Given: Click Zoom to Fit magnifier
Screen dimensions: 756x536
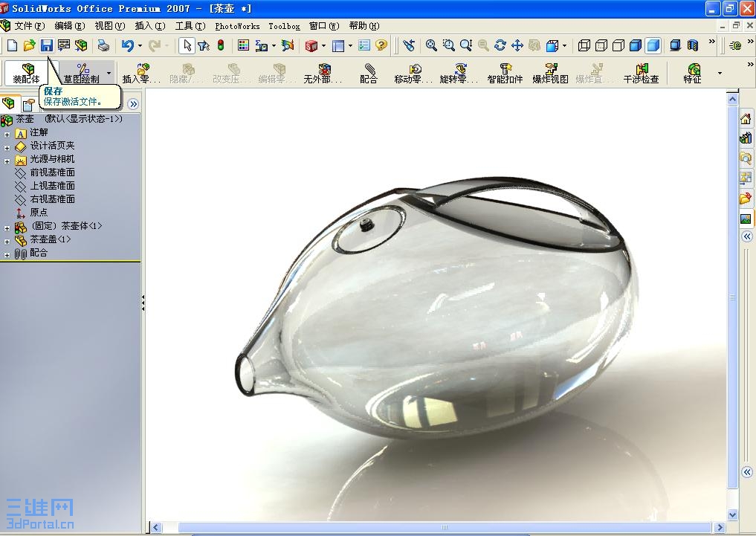Looking at the screenshot, I should (x=431, y=45).
